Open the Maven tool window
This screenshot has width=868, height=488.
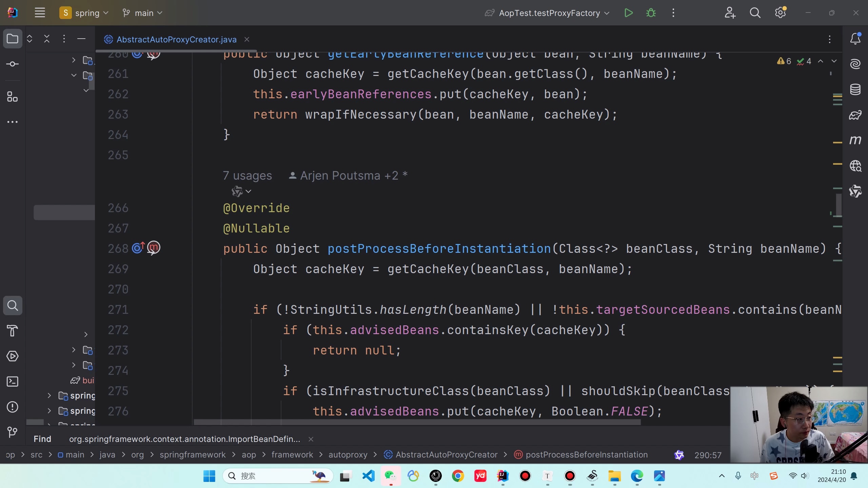(x=855, y=140)
